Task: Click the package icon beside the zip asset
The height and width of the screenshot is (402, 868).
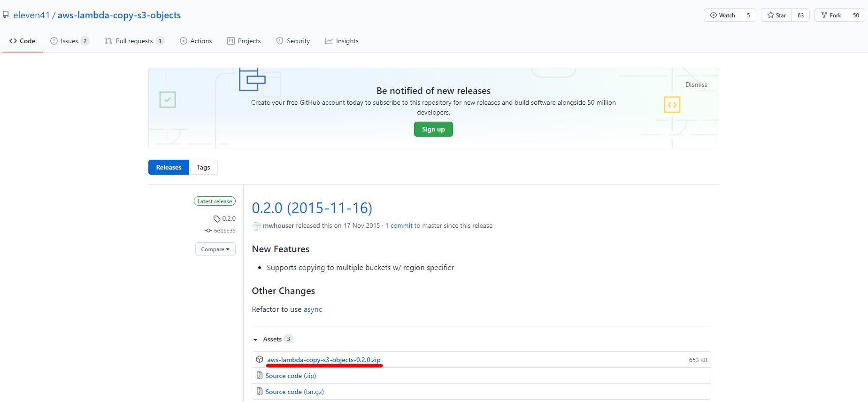Action: (260, 360)
